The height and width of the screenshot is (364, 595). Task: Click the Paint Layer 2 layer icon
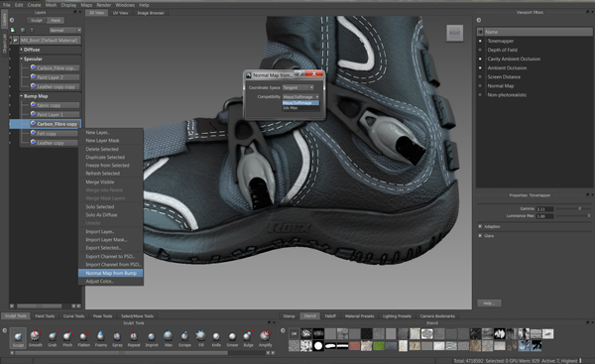pyautogui.click(x=33, y=76)
